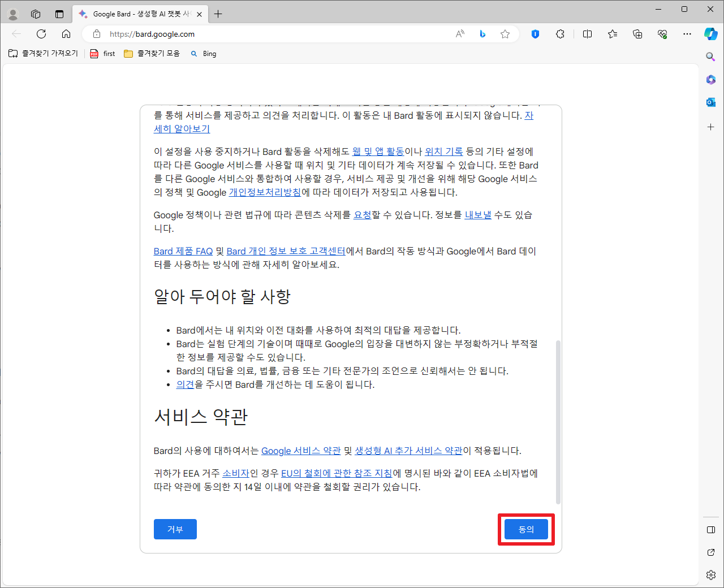Open the tab actions menu icon

tap(59, 14)
